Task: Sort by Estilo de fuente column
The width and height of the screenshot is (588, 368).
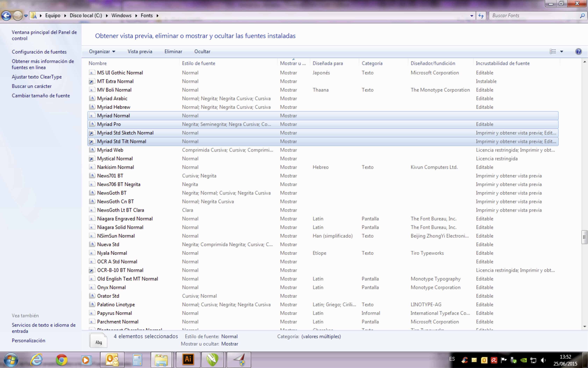Action: [x=199, y=63]
